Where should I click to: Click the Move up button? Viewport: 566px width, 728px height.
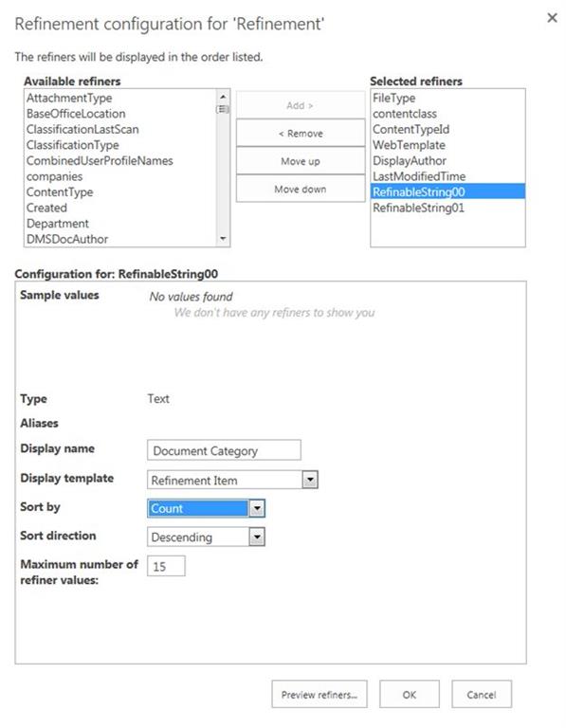300,161
